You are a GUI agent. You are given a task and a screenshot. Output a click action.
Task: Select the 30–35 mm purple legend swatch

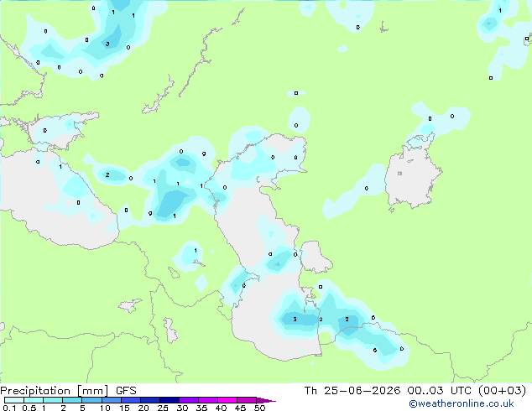click(x=189, y=400)
